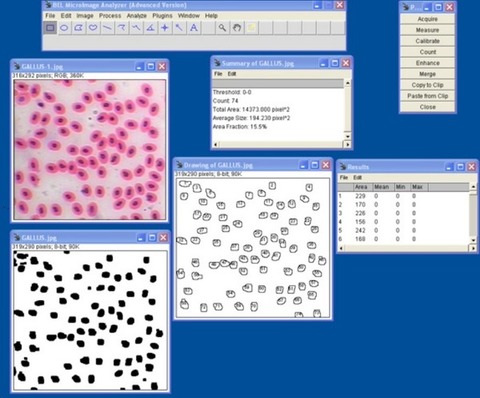Open the Analyze menu
Image resolution: width=480 pixels, height=398 pixels.
(136, 16)
